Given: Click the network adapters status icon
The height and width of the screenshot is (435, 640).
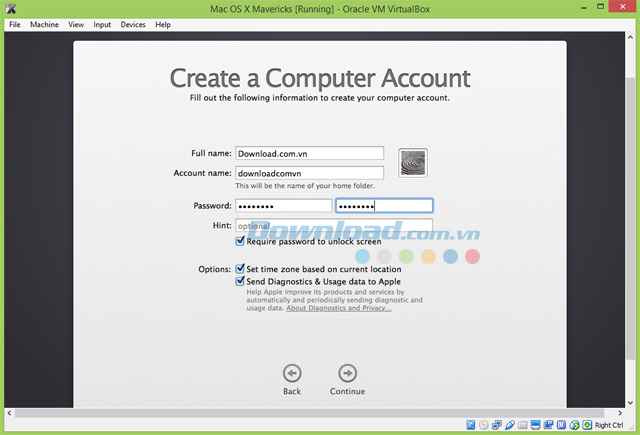Looking at the screenshot, I should click(x=497, y=425).
